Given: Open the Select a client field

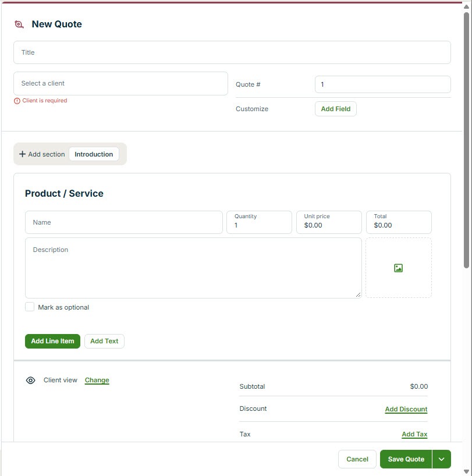Looking at the screenshot, I should coord(120,83).
